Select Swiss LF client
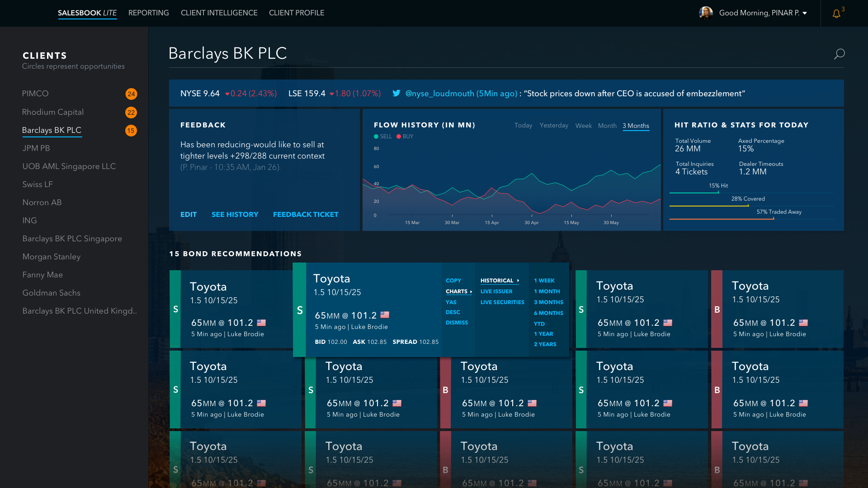The image size is (868, 488). (38, 184)
